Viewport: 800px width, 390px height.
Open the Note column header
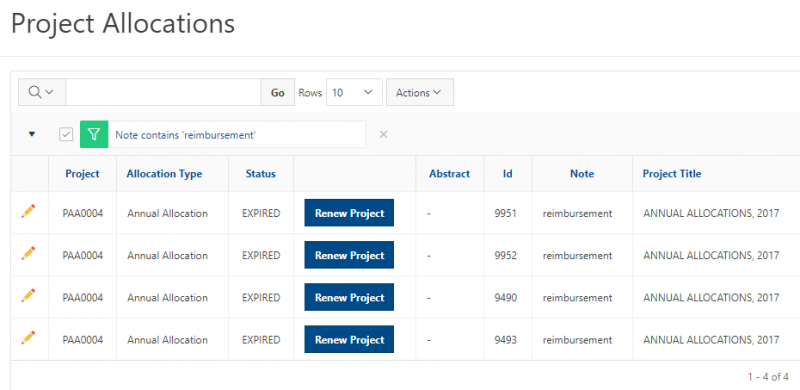coord(582,174)
